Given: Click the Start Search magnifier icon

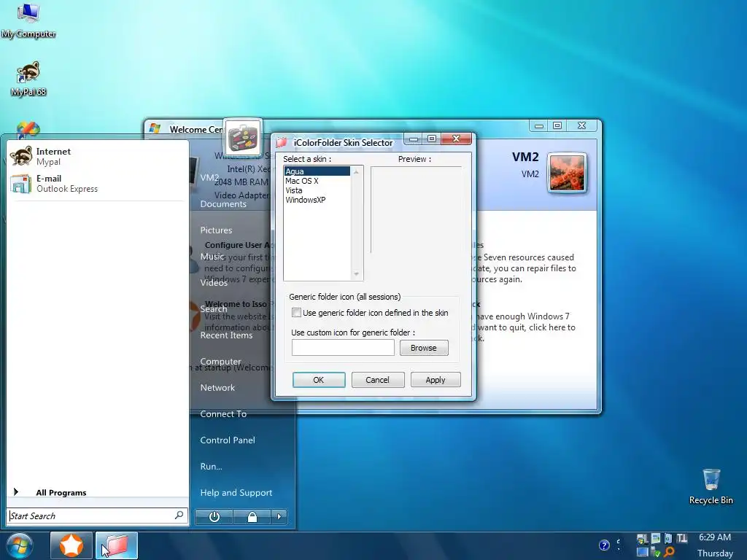Looking at the screenshot, I should click(179, 516).
